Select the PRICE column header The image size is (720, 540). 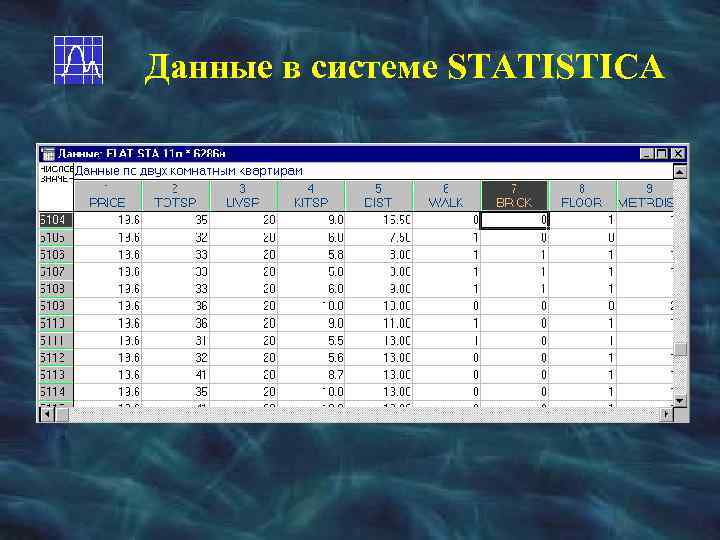[107, 196]
